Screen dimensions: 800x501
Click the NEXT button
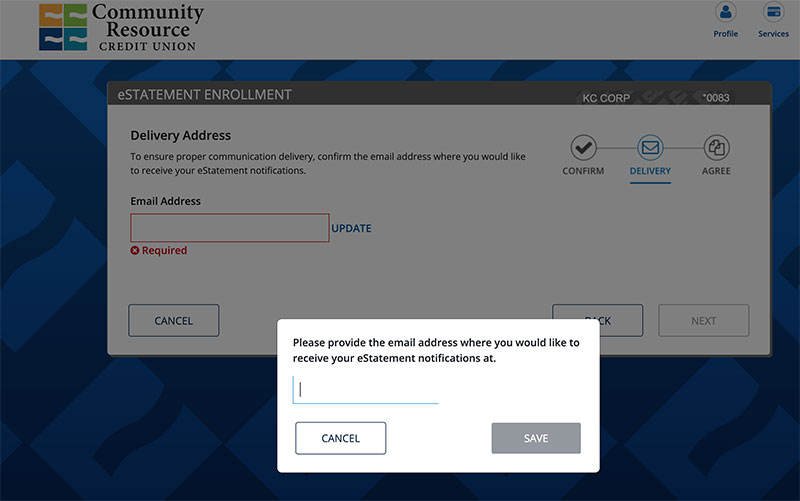click(x=704, y=320)
